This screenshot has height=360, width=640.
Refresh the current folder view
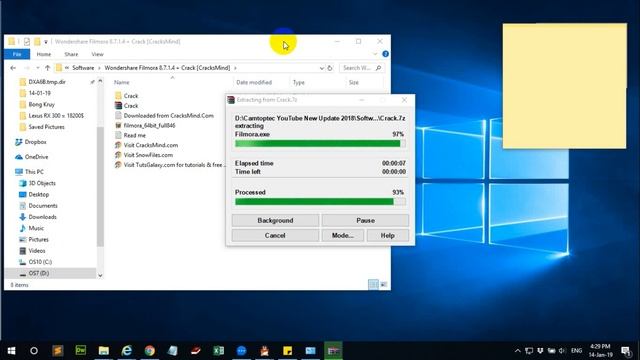330,68
